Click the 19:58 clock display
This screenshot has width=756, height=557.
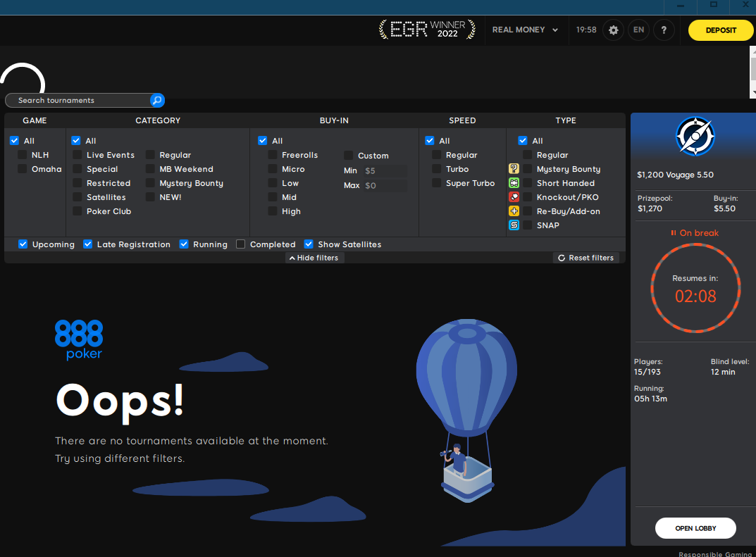(x=586, y=30)
